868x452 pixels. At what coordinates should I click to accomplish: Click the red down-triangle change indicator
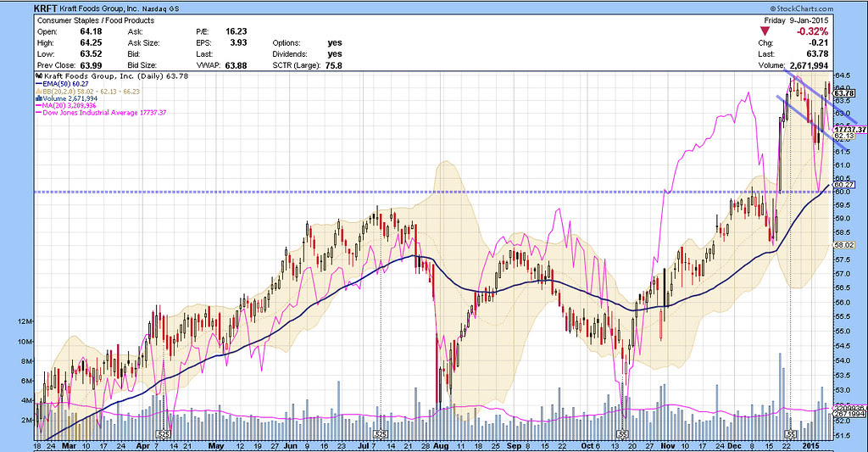tap(765, 31)
